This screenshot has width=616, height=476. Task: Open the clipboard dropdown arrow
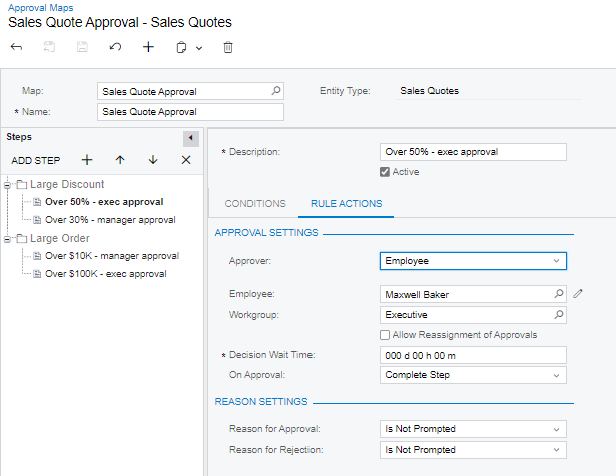[x=199, y=48]
